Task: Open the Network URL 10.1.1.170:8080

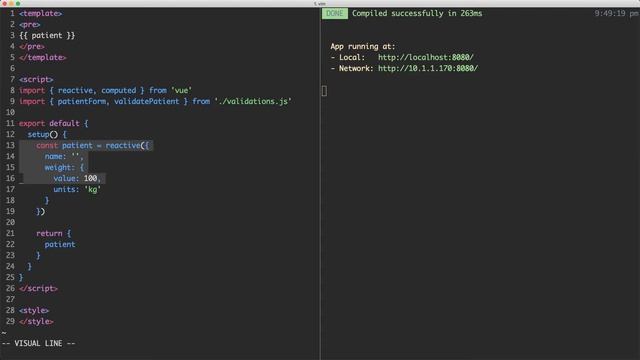Action: click(x=428, y=69)
